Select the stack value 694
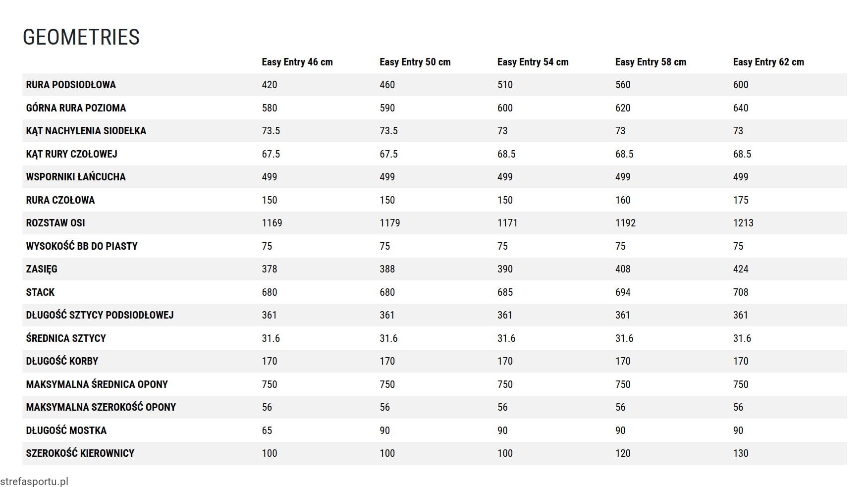The image size is (868, 487). [623, 292]
